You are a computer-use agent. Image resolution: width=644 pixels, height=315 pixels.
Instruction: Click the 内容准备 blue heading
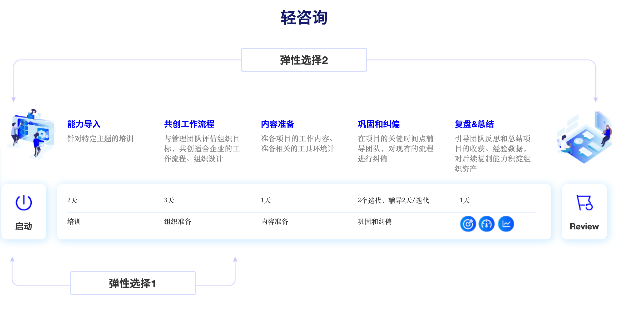[278, 124]
